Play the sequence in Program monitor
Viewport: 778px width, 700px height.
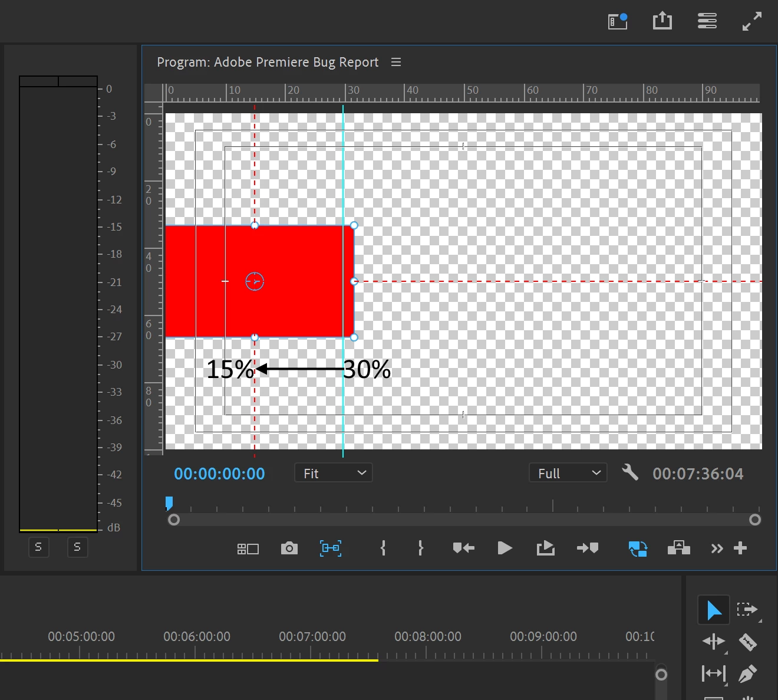[505, 548]
